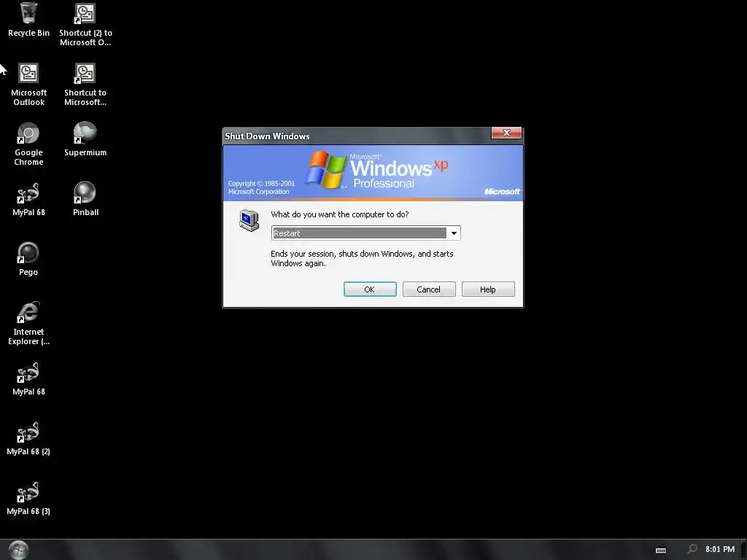
Task: Click the 8:01 PM taskbar clock
Action: click(x=720, y=550)
